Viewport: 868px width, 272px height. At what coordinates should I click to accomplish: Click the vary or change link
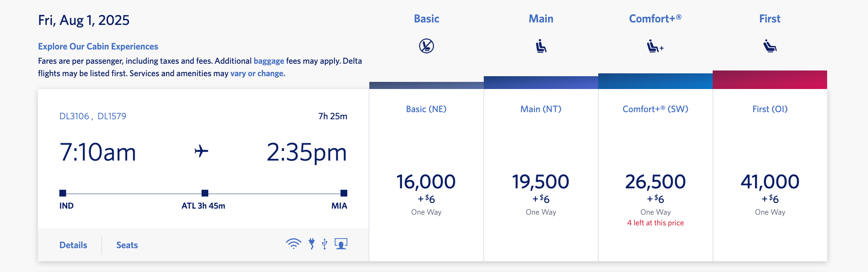point(257,73)
